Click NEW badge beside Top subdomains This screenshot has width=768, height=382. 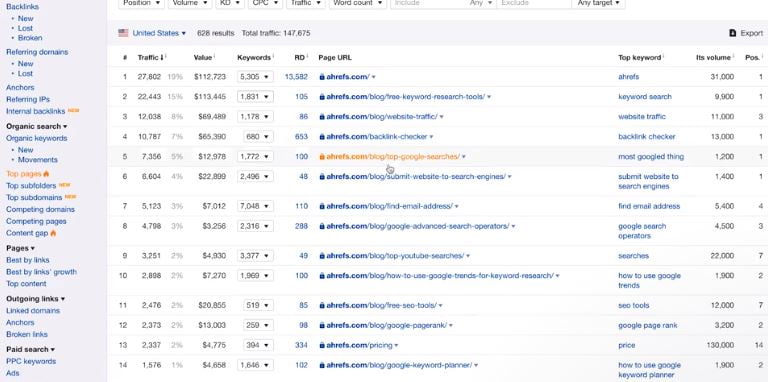coord(70,197)
